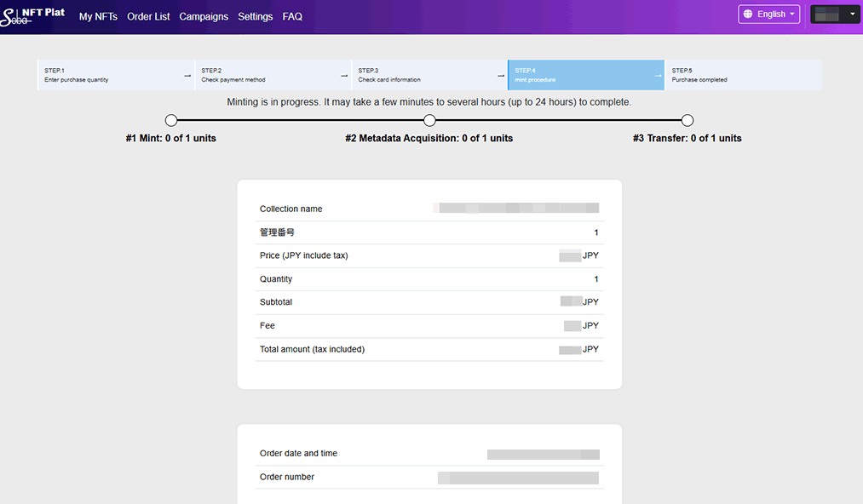The width and height of the screenshot is (863, 504).
Task: Open the Campaigns menu item
Action: coord(204,16)
